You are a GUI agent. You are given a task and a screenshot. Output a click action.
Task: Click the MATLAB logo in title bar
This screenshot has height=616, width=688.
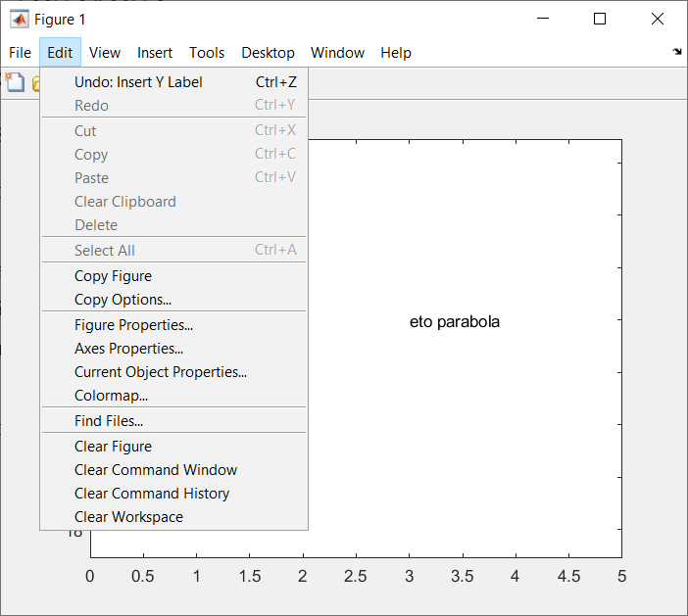pyautogui.click(x=20, y=20)
